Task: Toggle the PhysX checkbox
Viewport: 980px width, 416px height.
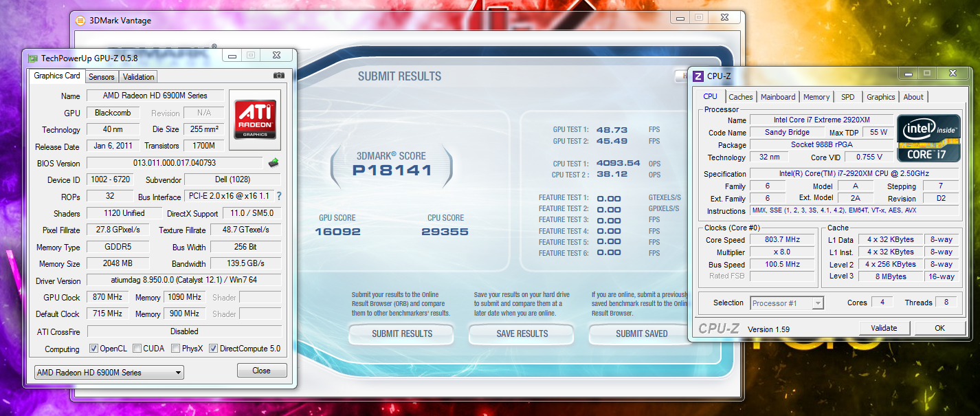Action: coord(175,349)
